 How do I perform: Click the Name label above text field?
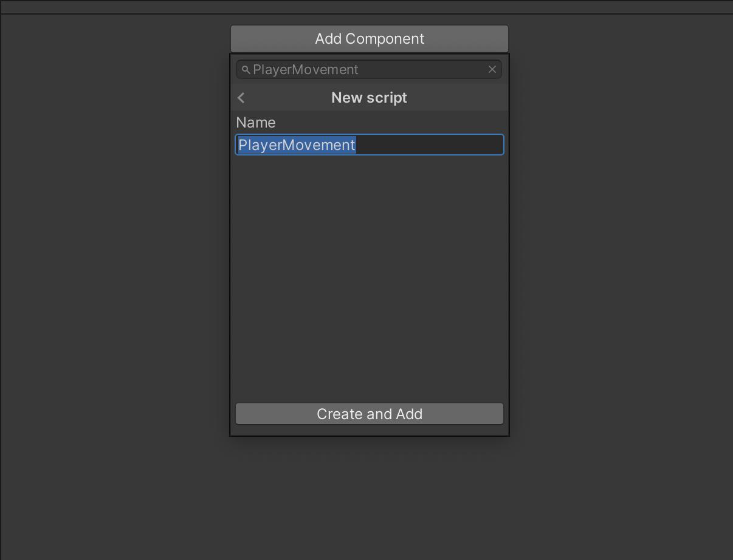point(256,123)
